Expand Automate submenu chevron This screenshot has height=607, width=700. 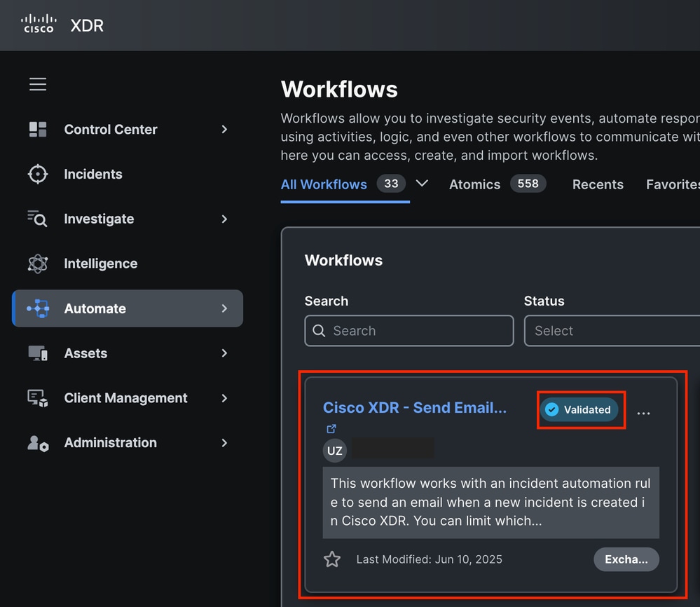click(x=224, y=308)
